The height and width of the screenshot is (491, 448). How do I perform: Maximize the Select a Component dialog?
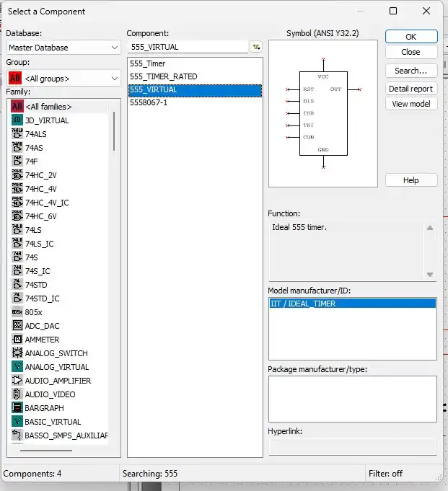click(393, 12)
